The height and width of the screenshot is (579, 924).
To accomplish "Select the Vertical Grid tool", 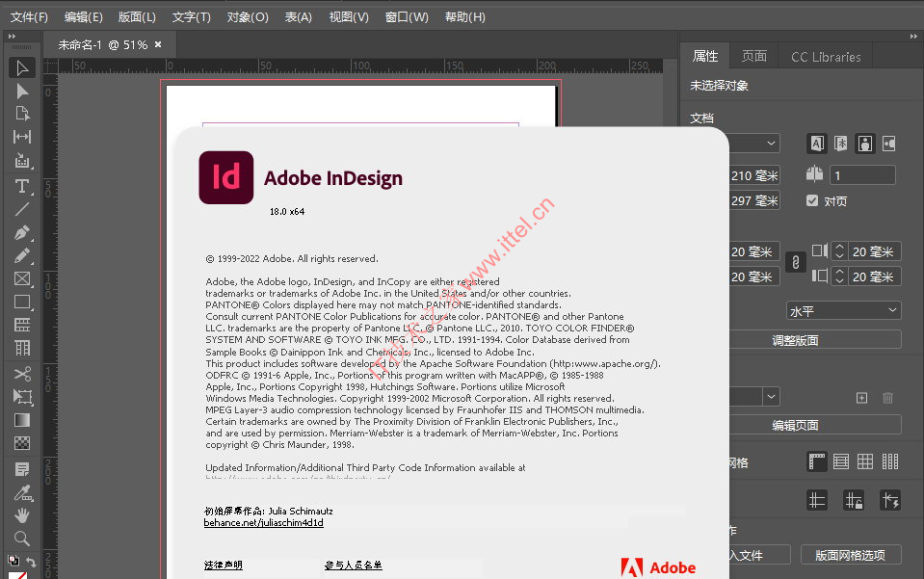I will click(22, 348).
